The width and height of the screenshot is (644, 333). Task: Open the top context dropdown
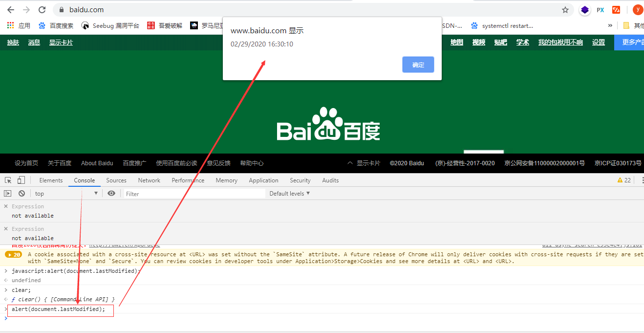pos(66,194)
